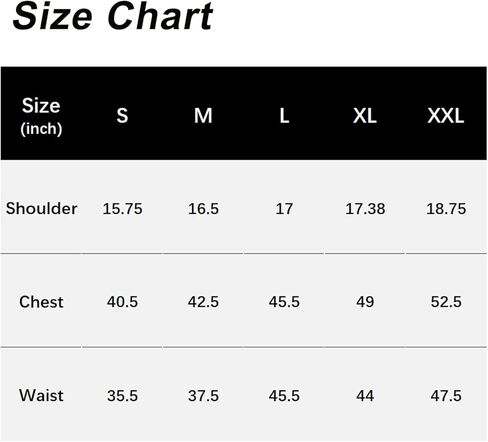Select the Shoulder row label

tap(41, 209)
